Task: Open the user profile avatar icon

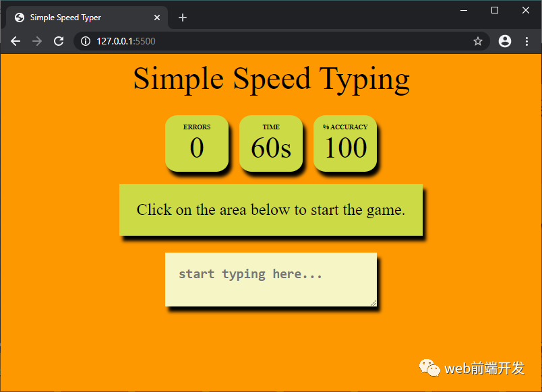Action: pos(505,41)
